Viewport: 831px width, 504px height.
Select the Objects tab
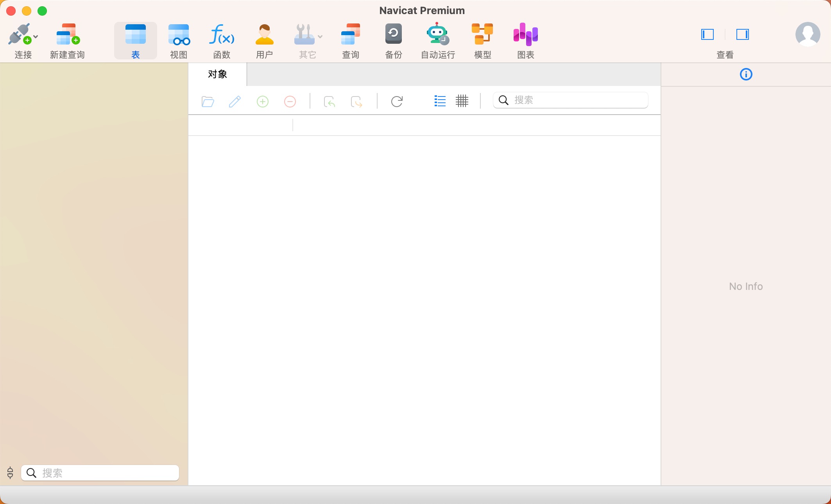(x=217, y=74)
